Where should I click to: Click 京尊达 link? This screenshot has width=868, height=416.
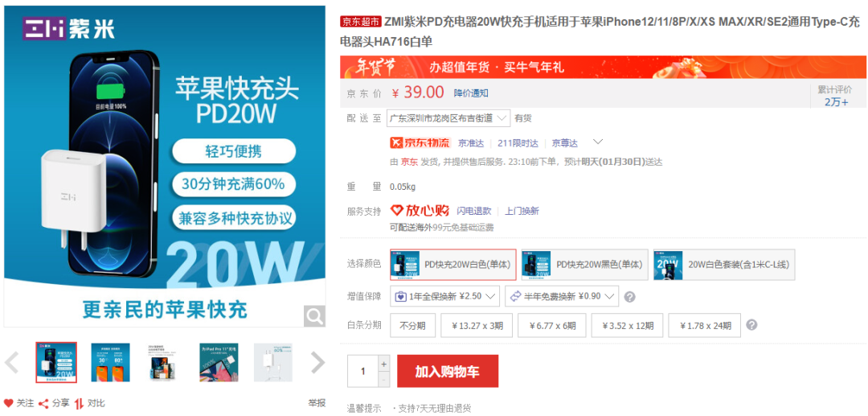click(x=565, y=143)
